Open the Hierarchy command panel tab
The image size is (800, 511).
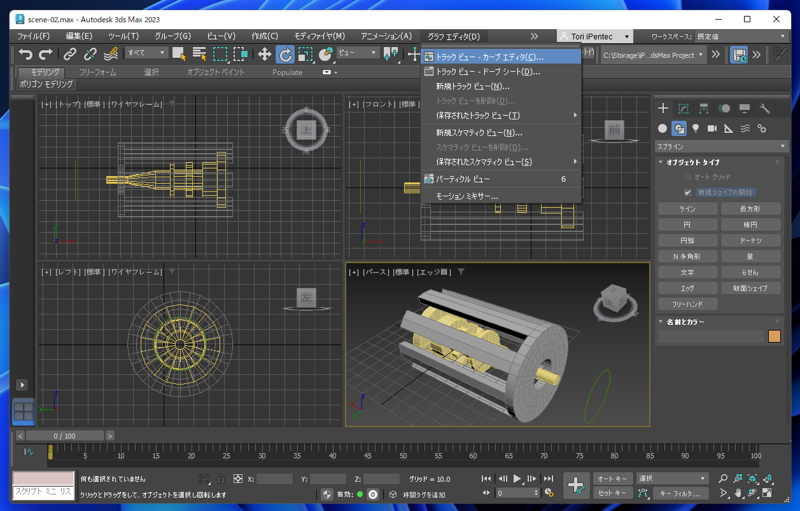pyautogui.click(x=704, y=108)
